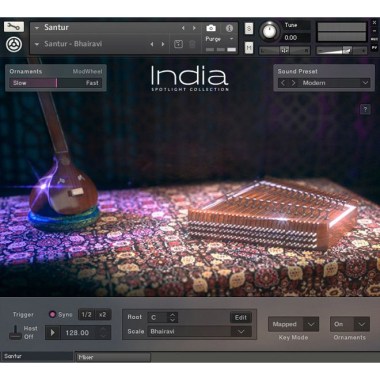Open the Key Mode Mapped dropdown
This screenshot has height=380, width=380.
311,324
